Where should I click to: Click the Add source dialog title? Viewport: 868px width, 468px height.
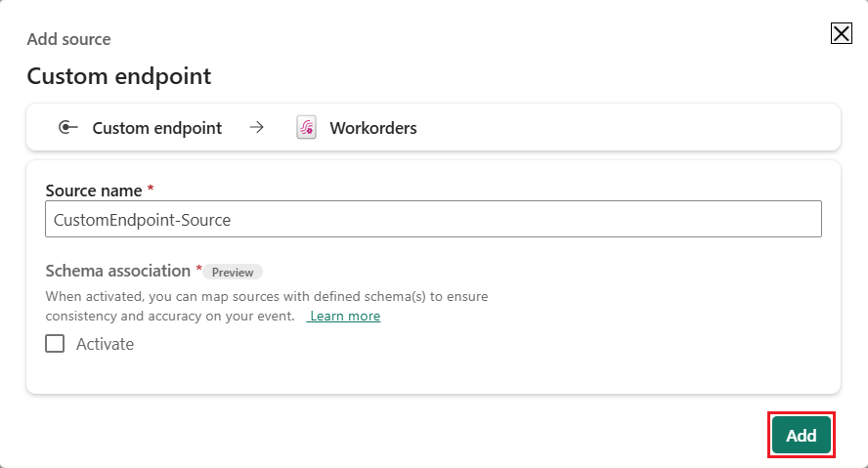point(68,39)
